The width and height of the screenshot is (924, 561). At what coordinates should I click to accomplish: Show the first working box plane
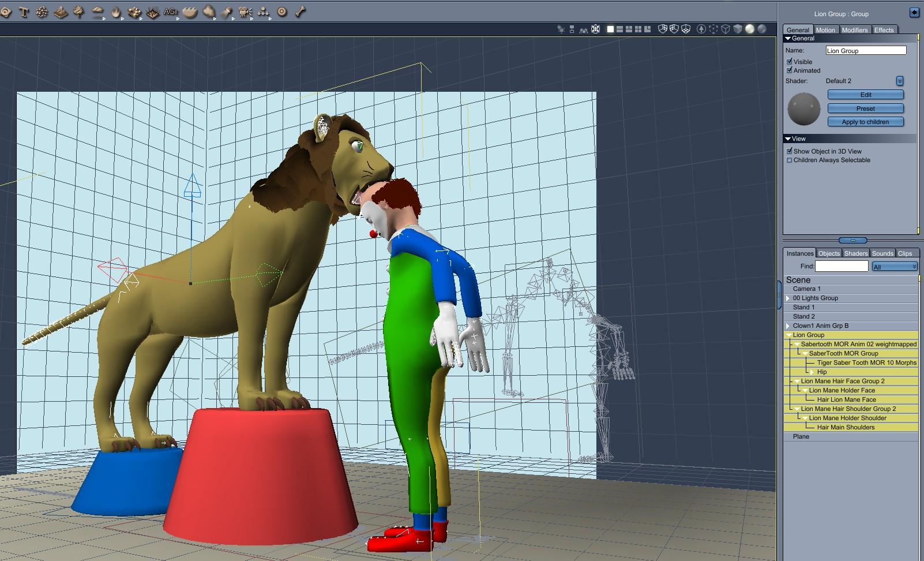click(663, 29)
